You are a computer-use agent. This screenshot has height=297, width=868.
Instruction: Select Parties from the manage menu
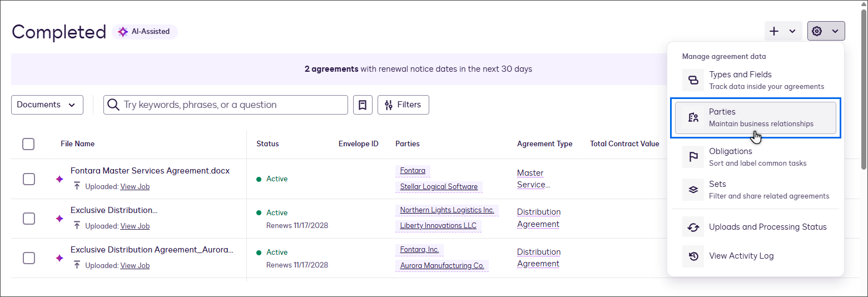coord(755,117)
